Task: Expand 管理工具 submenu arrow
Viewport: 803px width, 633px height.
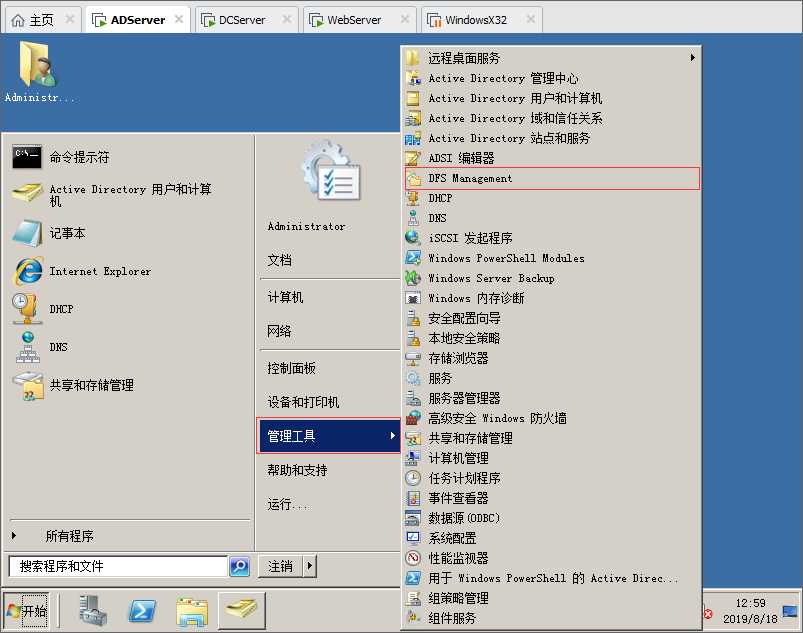Action: point(392,435)
